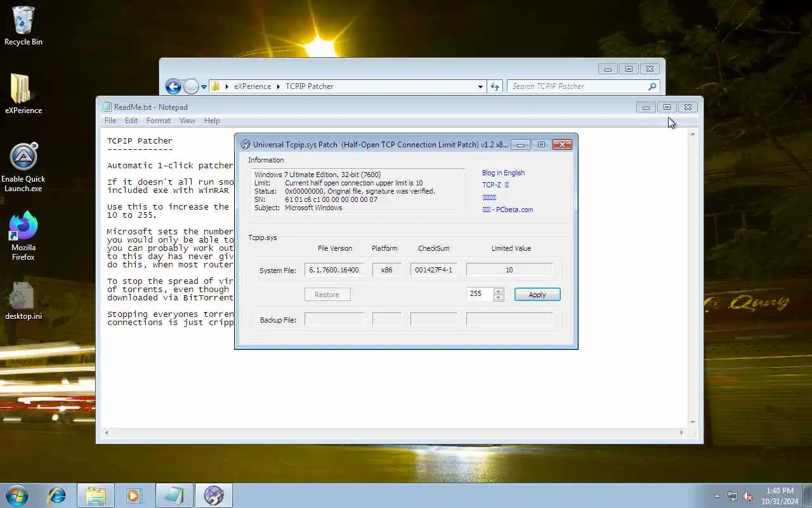Click System File version 6.1.7600.16400 field
The height and width of the screenshot is (508, 812).
point(334,270)
